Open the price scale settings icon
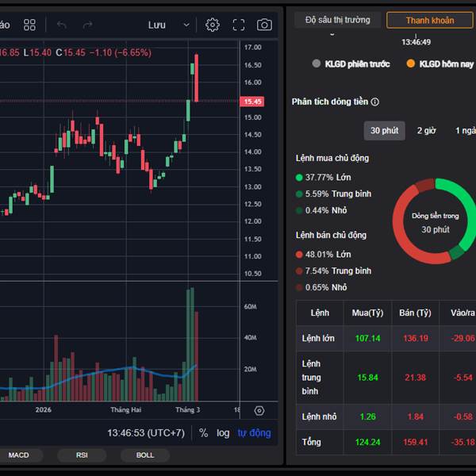Viewport: 476px width, 476px height. point(259,411)
